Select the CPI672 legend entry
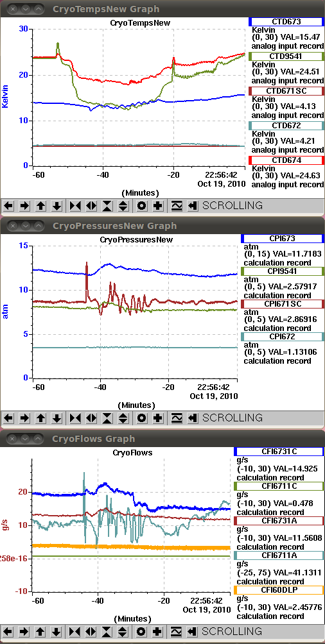Image resolution: width=325 pixels, height=644 pixels. coord(283,337)
